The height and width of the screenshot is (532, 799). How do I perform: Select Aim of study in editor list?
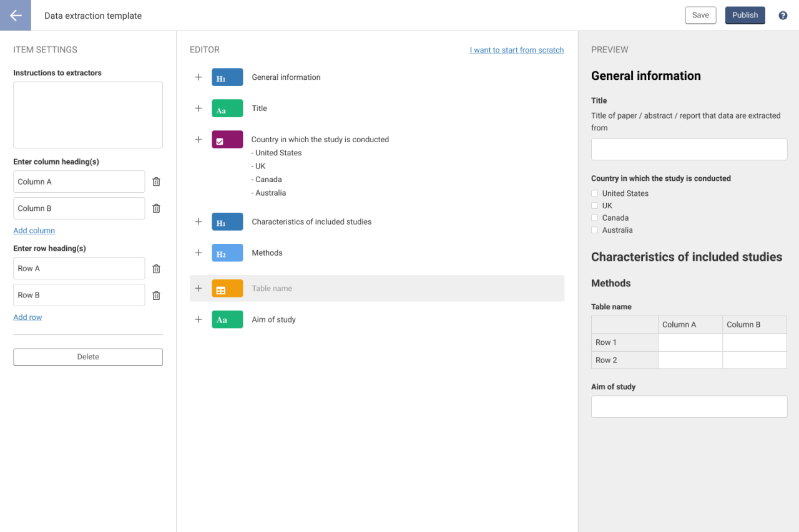[x=273, y=320]
